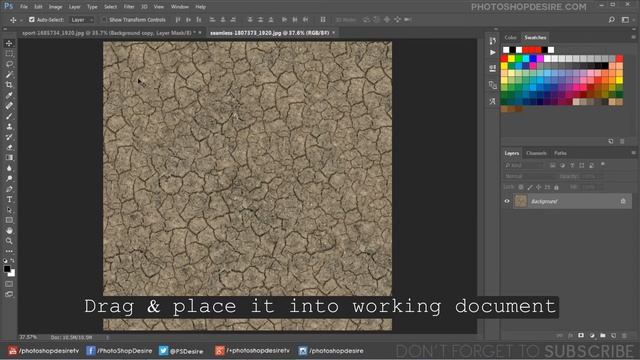Select the Rectangular Marquee tool
Screen dimensions: 640x360
coord(9,54)
